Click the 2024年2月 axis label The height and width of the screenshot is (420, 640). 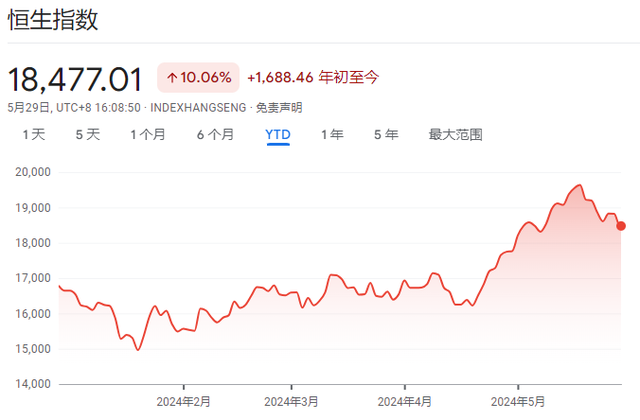click(183, 402)
